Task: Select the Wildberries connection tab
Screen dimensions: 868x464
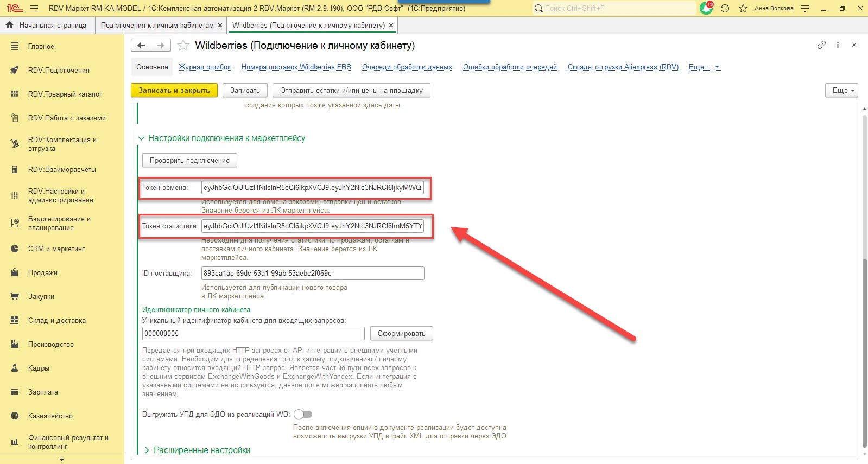Action: (308, 26)
